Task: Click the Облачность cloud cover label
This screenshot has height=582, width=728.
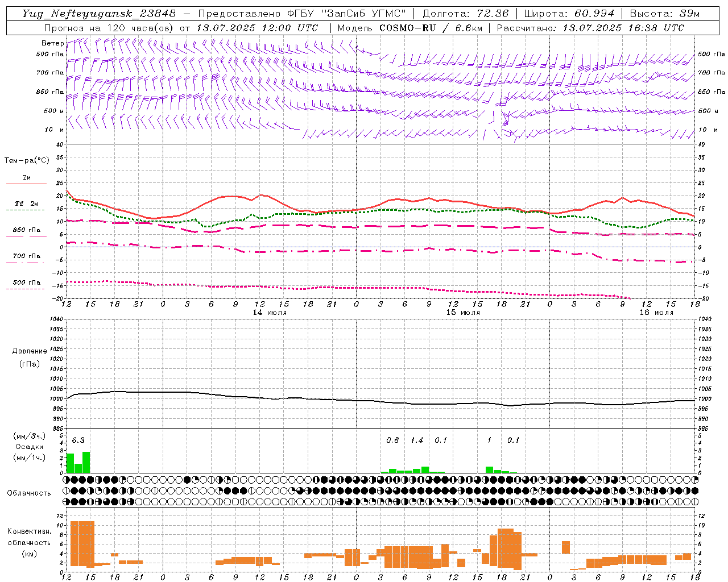Action: 29,493
